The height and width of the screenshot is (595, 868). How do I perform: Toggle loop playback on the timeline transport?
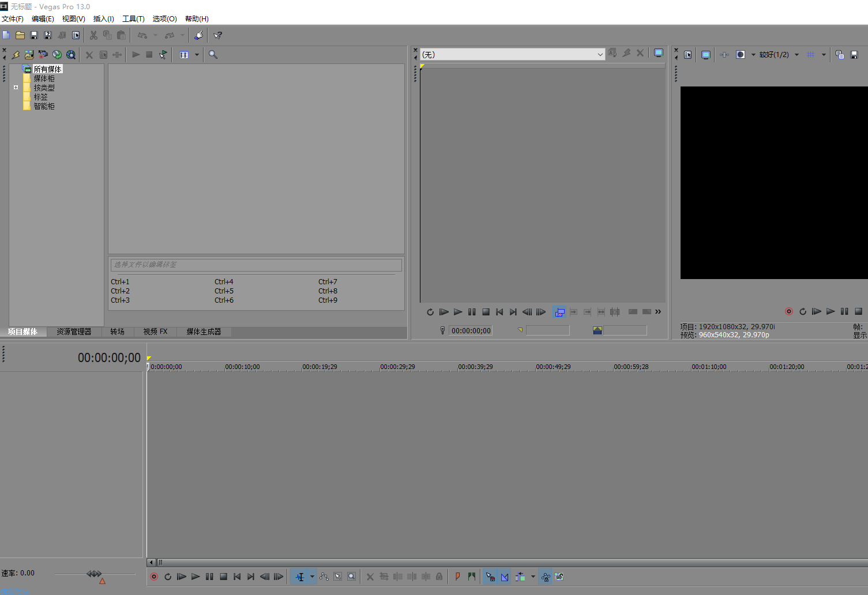168,577
